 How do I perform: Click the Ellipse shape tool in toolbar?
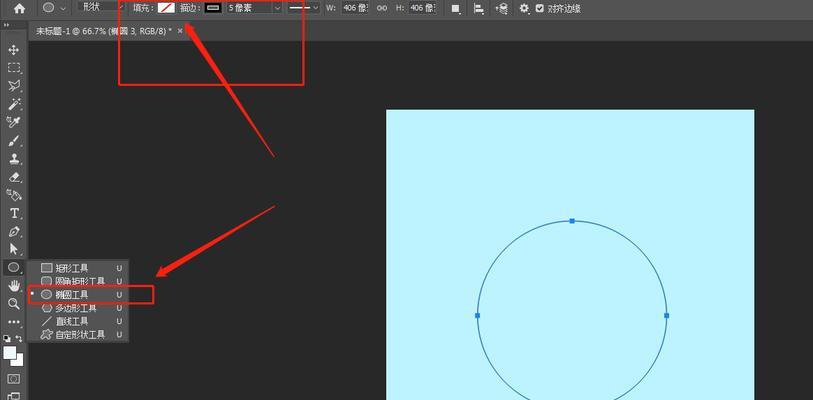pyautogui.click(x=14, y=267)
